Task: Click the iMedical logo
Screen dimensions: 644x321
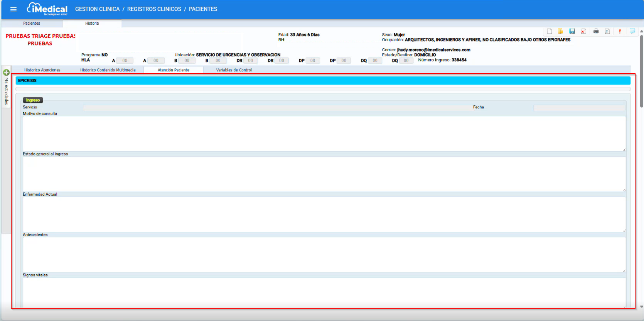Action: tap(47, 9)
